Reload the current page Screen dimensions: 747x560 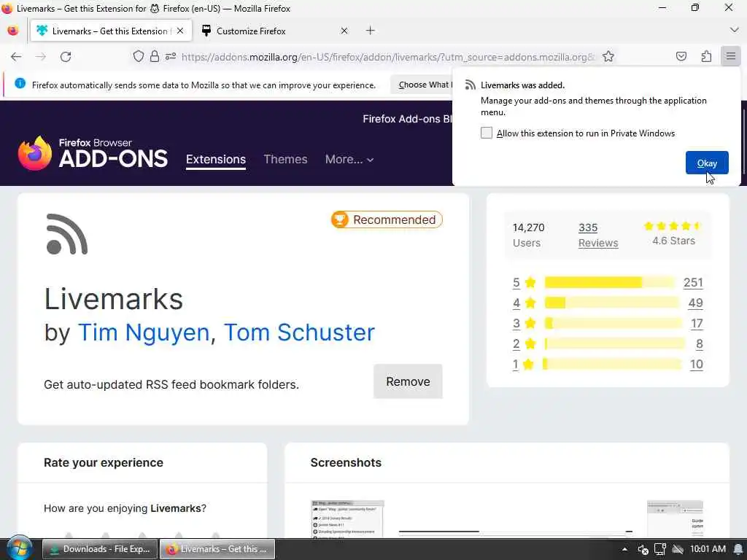point(66,57)
